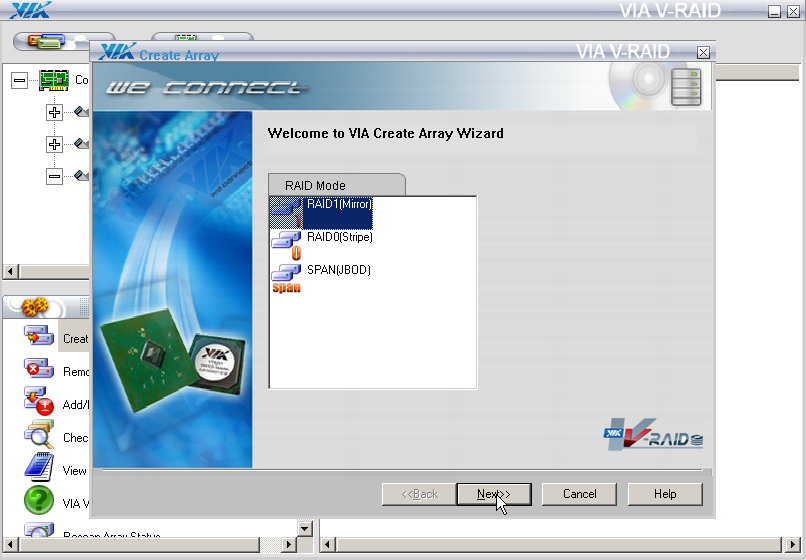Open Help for the wizard
The height and width of the screenshot is (560, 806).
click(x=665, y=494)
